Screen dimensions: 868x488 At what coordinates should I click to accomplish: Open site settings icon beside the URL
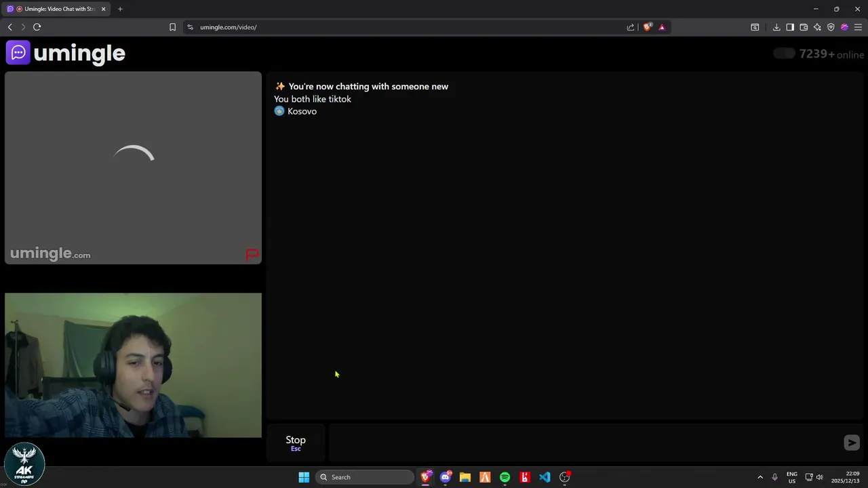click(x=191, y=27)
